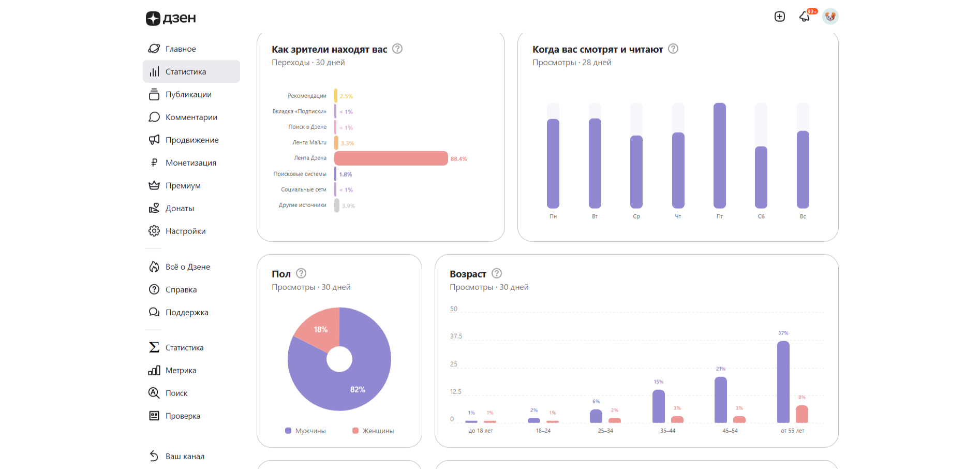The image size is (980, 469).
Task: Show help for Когда вас смотрят и читают
Action: coord(673,49)
